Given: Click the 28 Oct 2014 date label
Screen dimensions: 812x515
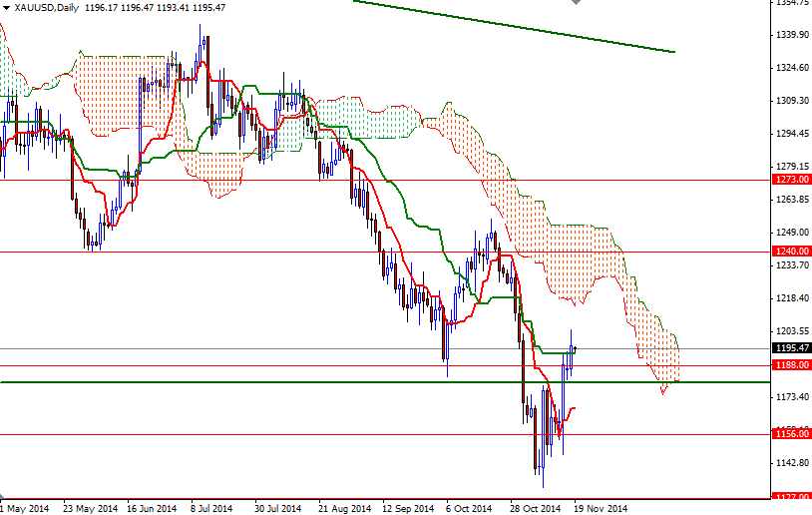Looking at the screenshot, I should coord(536,509).
